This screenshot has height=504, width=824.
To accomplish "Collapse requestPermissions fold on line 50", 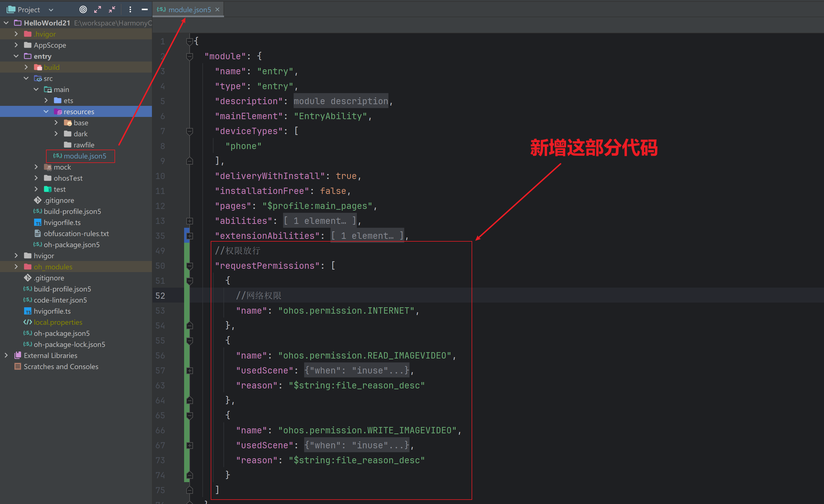I will click(190, 266).
